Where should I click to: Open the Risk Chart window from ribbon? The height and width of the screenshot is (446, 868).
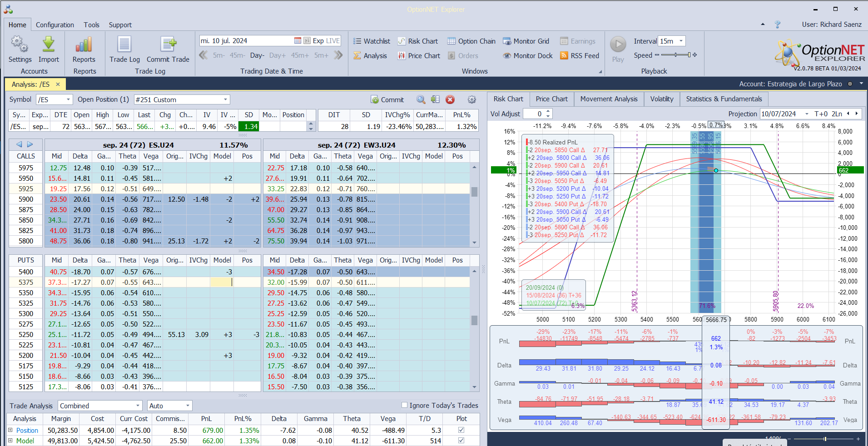click(x=418, y=41)
